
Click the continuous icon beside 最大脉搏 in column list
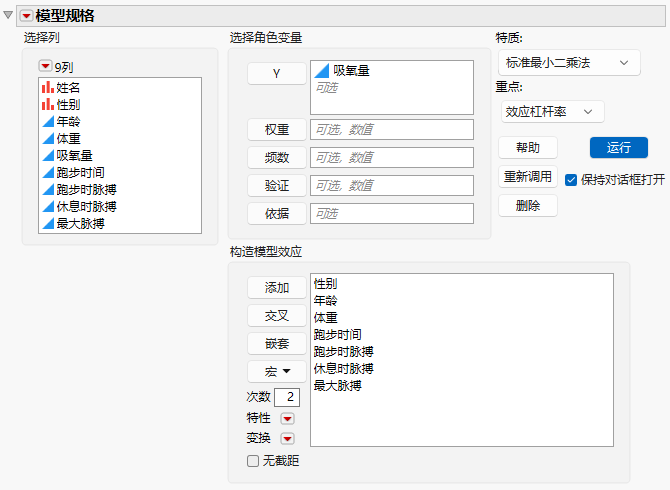(48, 223)
